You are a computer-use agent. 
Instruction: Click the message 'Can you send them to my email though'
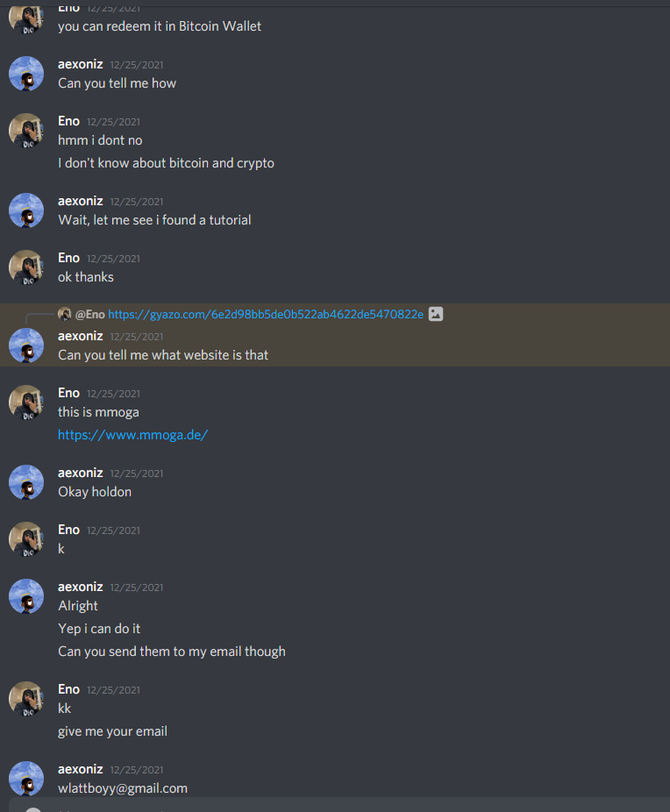pos(172,652)
